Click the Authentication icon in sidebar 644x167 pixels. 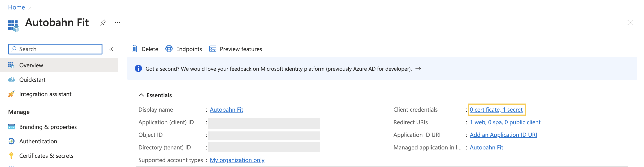click(x=11, y=141)
